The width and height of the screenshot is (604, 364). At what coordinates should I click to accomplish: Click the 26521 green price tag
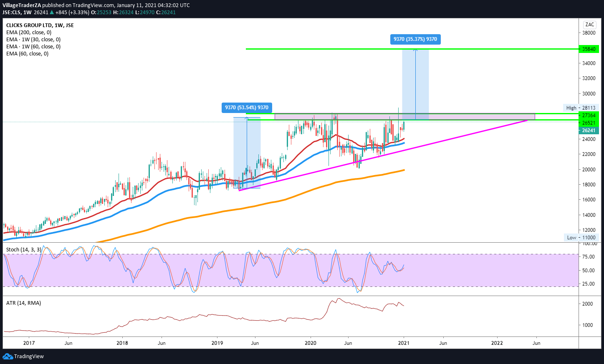(x=589, y=123)
